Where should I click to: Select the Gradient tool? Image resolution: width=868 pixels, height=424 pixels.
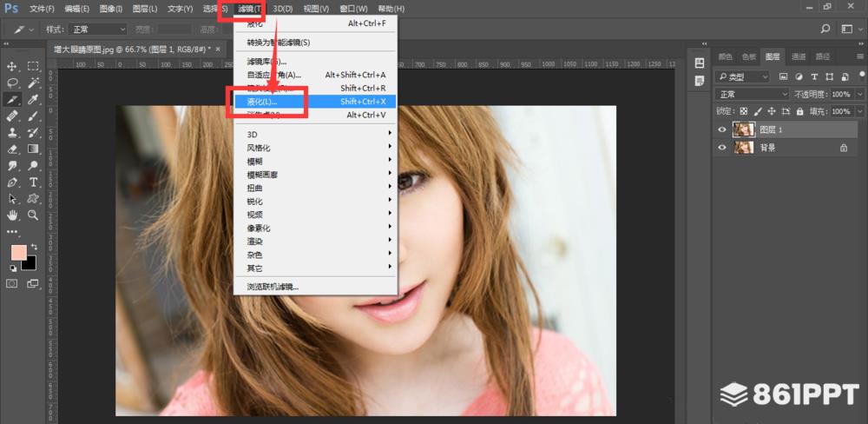pos(33,149)
